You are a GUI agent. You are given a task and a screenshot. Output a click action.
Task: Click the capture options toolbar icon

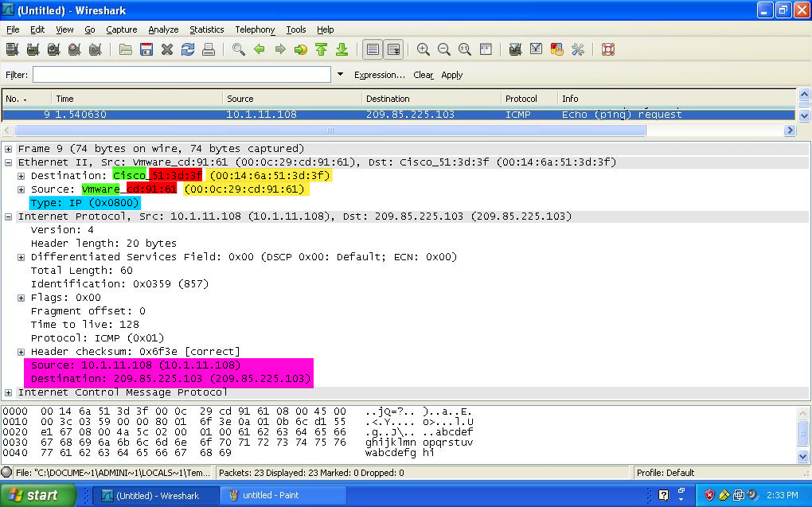click(33, 49)
